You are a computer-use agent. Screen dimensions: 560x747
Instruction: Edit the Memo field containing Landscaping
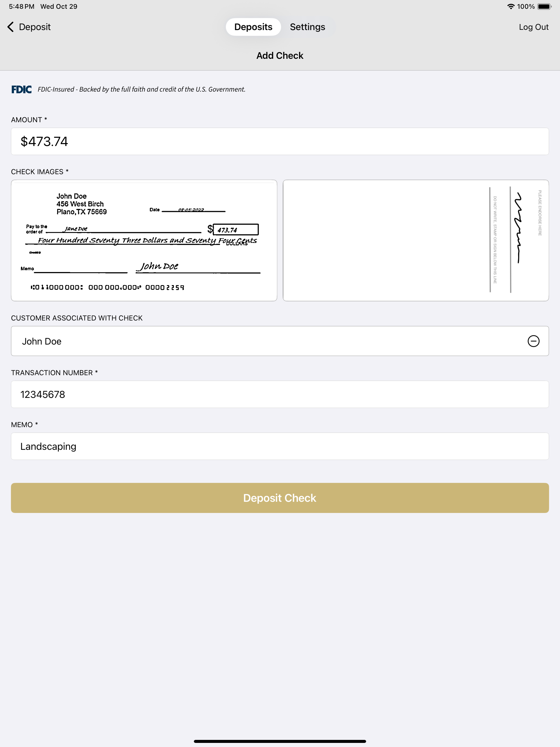click(x=280, y=446)
